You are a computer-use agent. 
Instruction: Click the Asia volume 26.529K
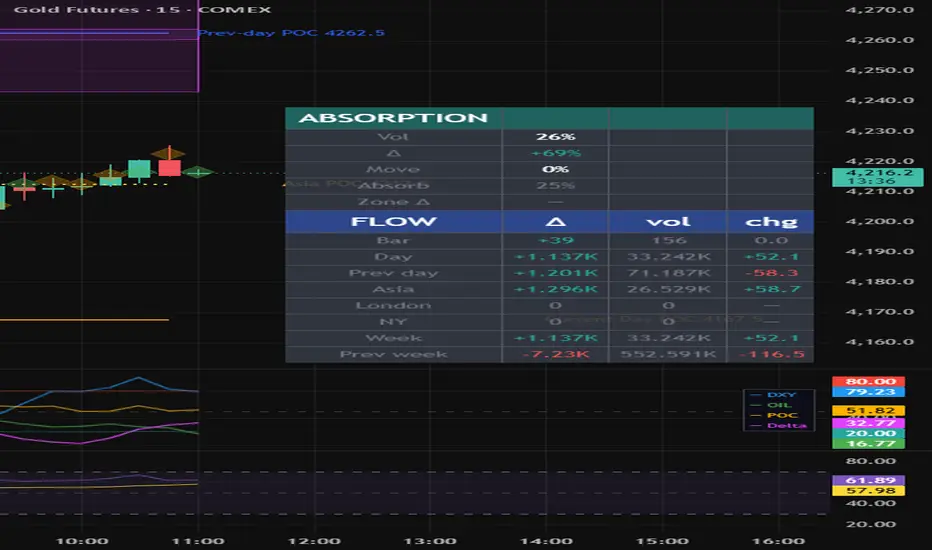point(668,289)
